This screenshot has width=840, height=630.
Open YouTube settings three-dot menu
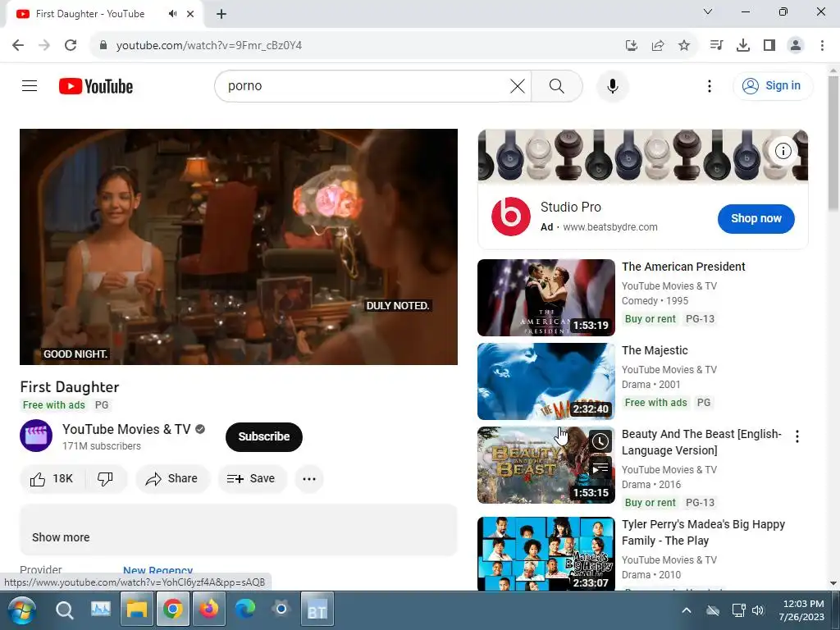click(710, 85)
